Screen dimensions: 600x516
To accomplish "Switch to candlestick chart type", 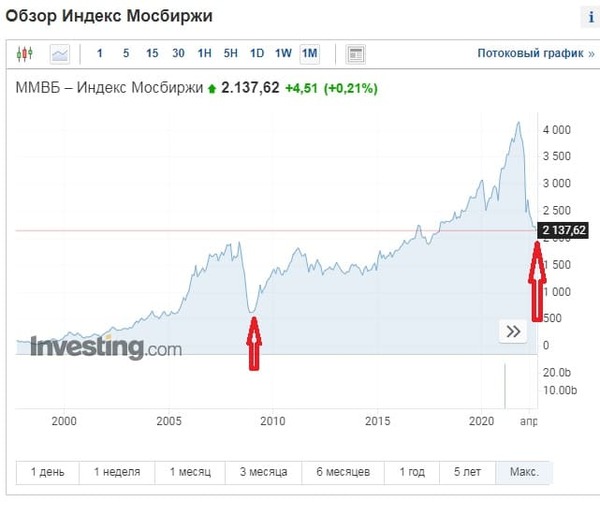I will pyautogui.click(x=25, y=53).
